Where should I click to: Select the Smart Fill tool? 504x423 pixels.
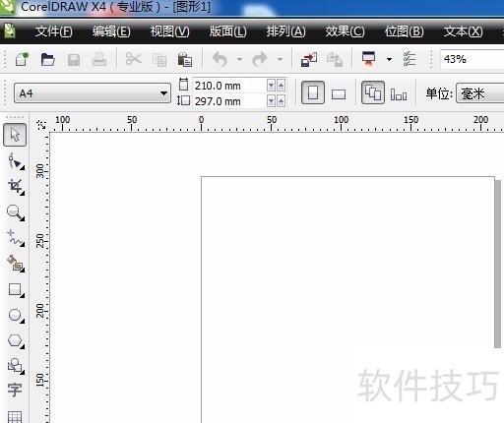(x=15, y=264)
